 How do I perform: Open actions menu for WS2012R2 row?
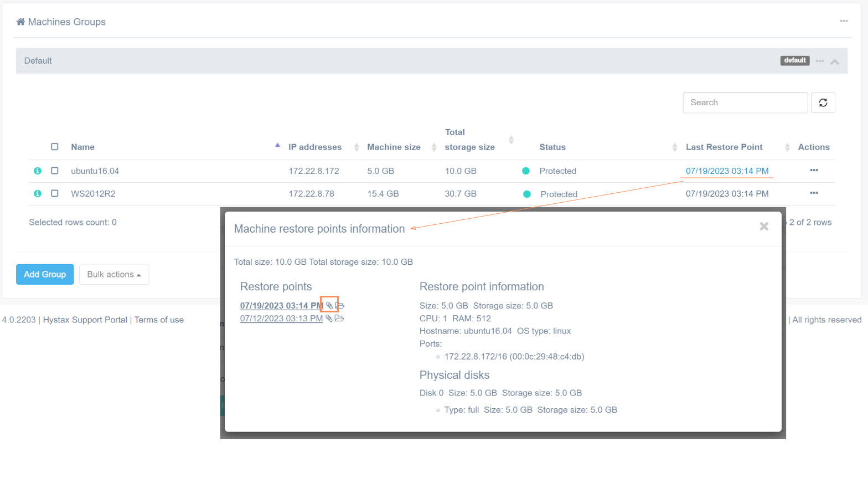point(814,193)
